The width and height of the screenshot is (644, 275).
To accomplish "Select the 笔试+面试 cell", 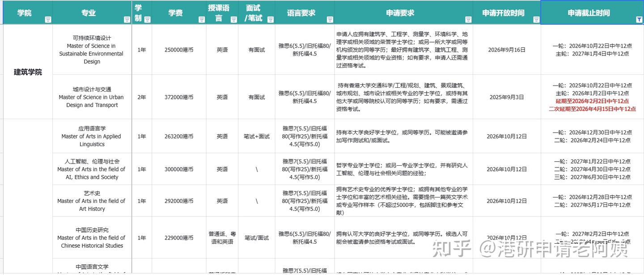I will point(257,136).
